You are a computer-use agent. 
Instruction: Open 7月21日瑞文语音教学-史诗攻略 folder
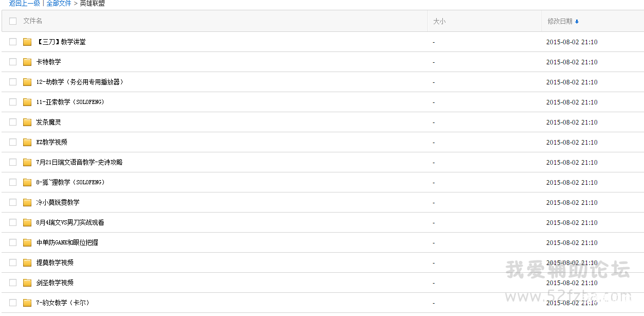[79, 162]
